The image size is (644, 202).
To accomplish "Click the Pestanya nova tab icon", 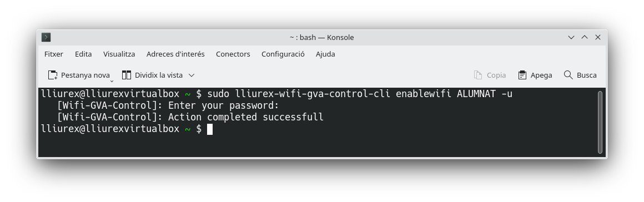I will 53,75.
